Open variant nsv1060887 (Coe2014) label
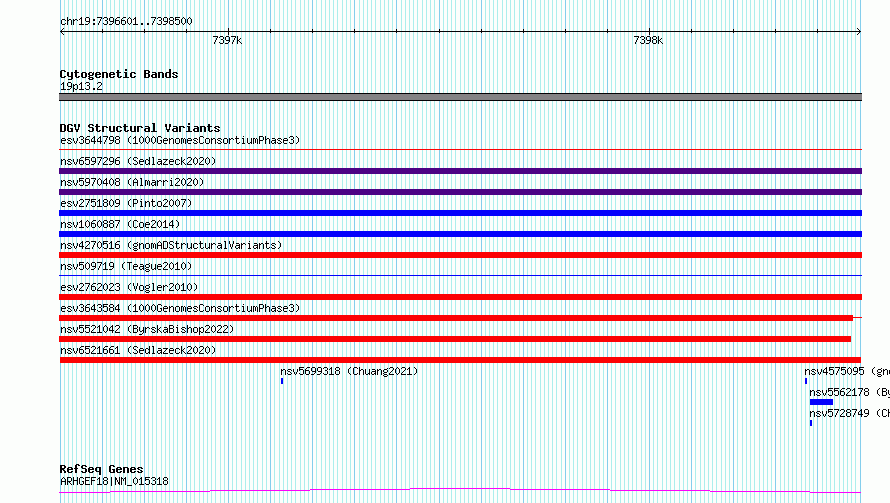This screenshot has width=890, height=503. click(x=120, y=224)
